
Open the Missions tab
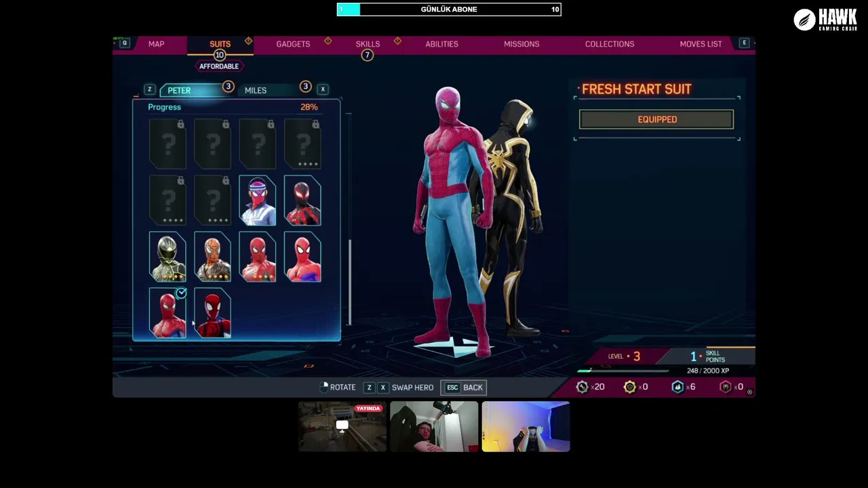point(521,44)
